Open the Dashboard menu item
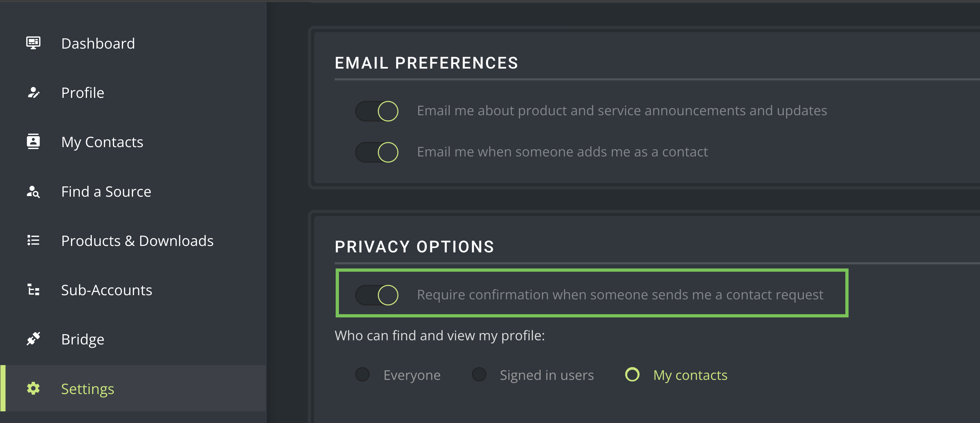Screen dimensions: 980x423 tap(98, 43)
